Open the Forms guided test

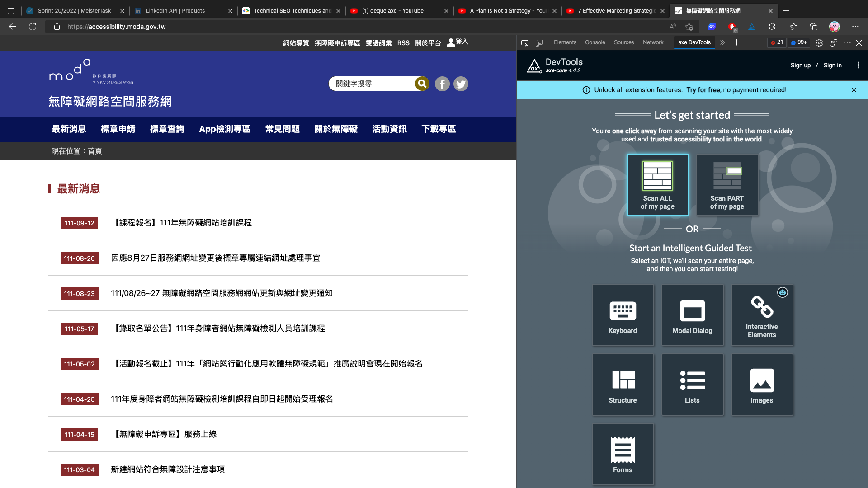[x=623, y=454]
